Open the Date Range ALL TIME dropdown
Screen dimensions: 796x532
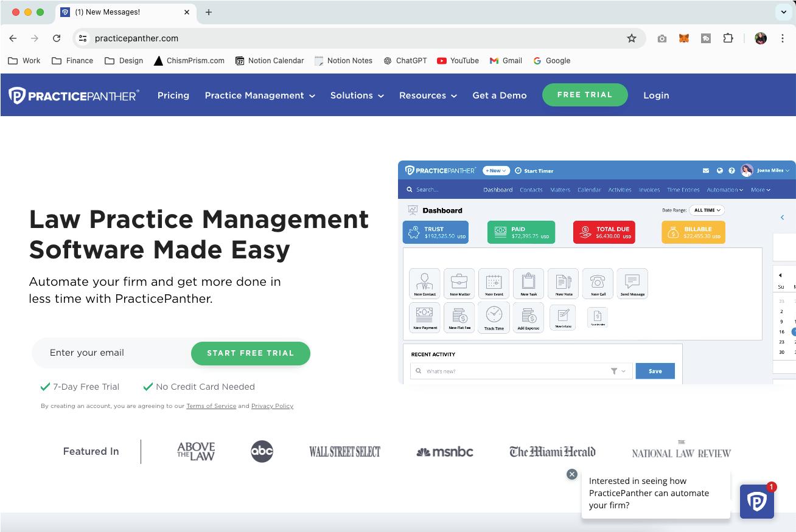(x=707, y=210)
